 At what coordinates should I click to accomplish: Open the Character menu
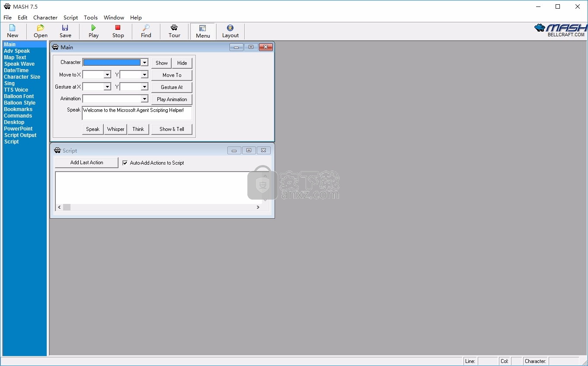pyautogui.click(x=45, y=18)
